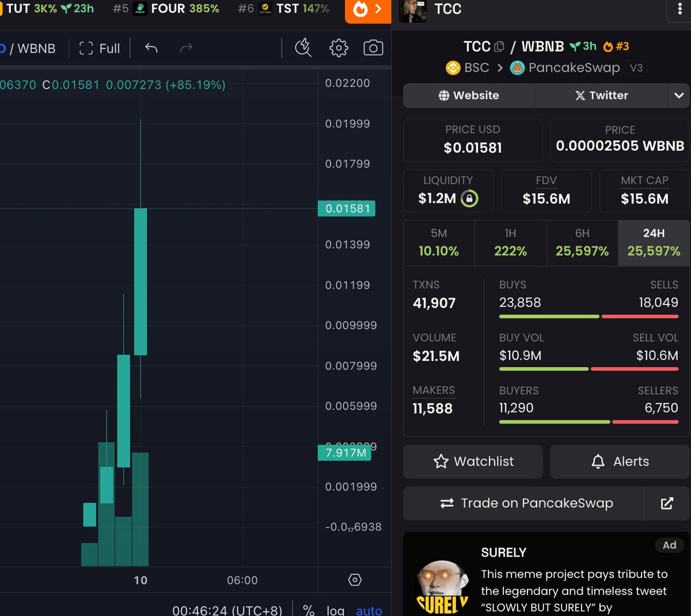
Task: Toggle log scale on the chart
Action: tap(335, 610)
